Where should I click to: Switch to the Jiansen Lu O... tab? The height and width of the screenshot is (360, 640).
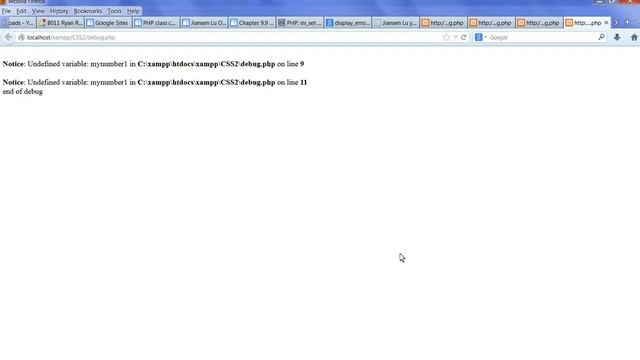point(204,23)
